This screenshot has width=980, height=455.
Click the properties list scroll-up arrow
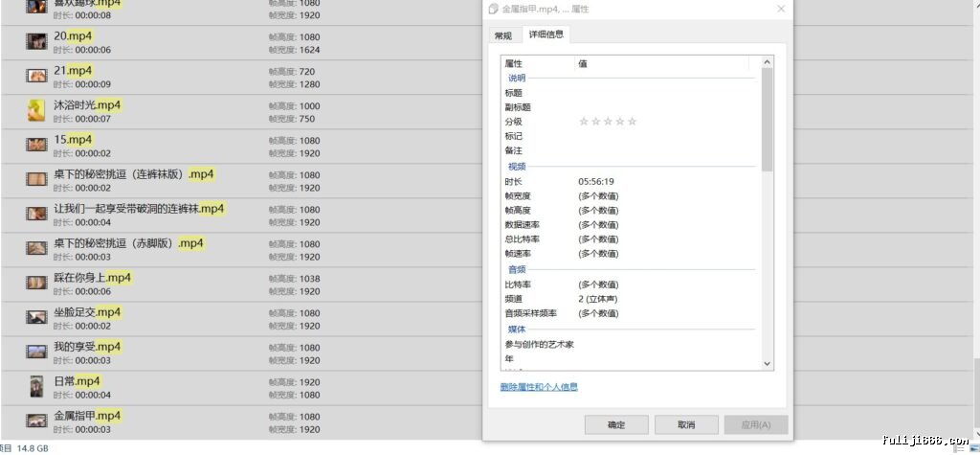[x=767, y=62]
